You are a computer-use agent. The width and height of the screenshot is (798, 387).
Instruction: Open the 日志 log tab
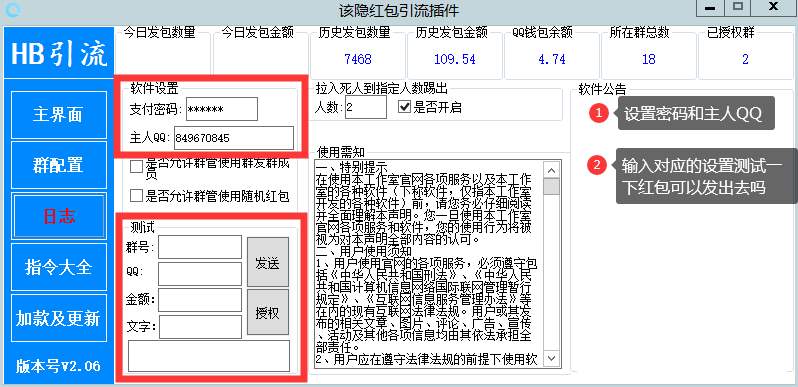point(59,216)
